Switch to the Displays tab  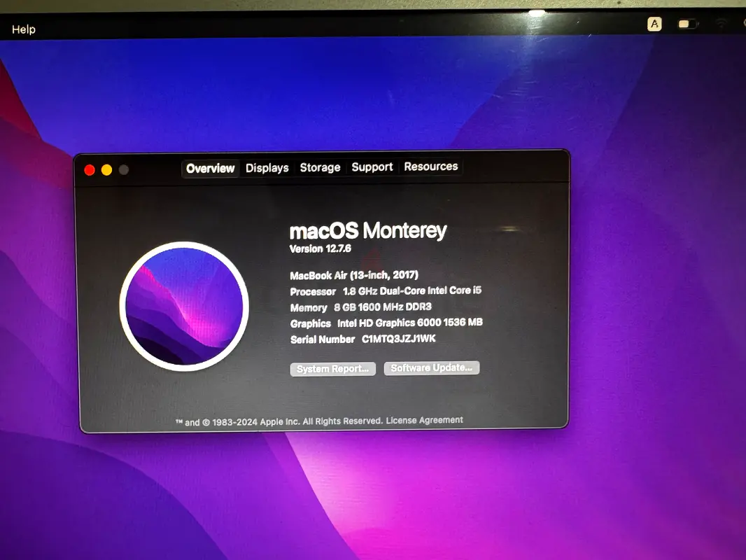[x=267, y=168]
